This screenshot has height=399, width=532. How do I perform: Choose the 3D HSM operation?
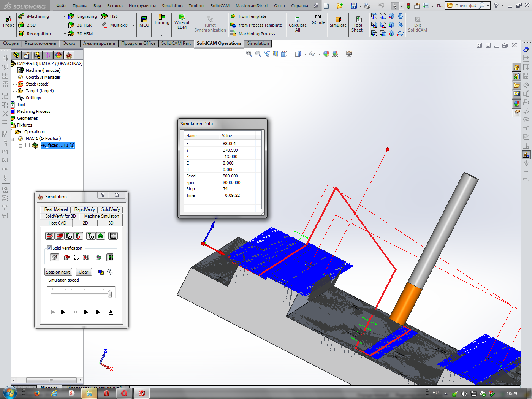[81, 34]
